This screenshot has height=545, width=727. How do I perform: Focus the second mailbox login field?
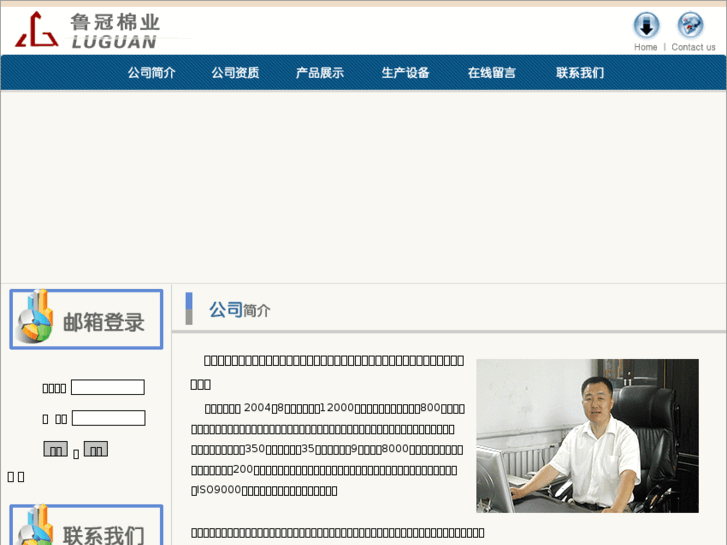108,418
